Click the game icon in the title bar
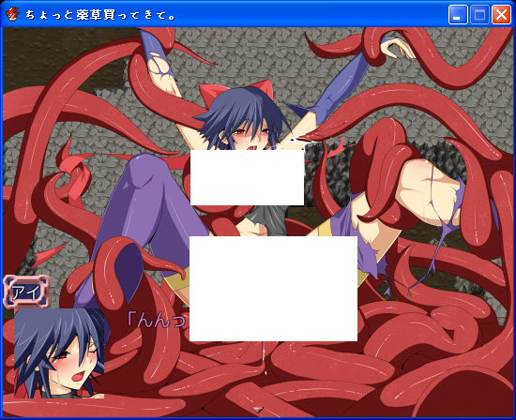 coord(12,15)
